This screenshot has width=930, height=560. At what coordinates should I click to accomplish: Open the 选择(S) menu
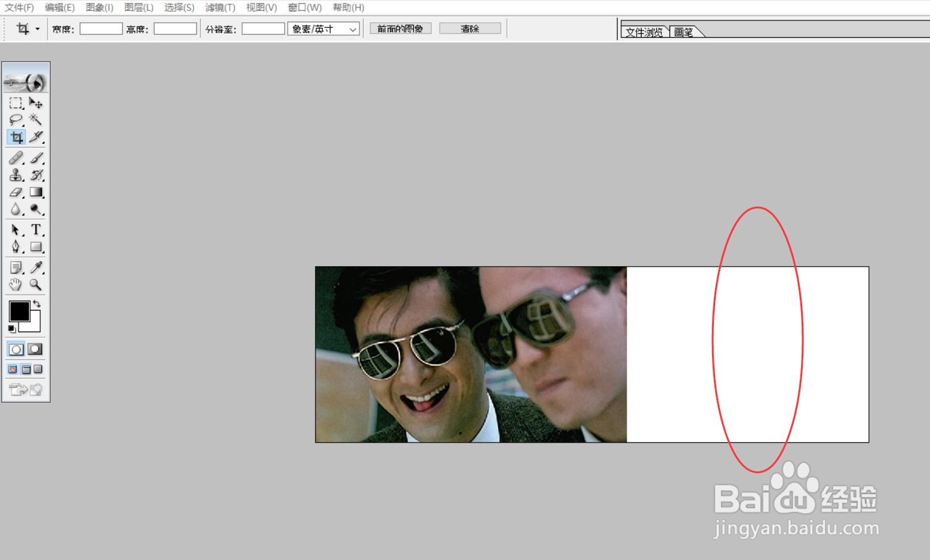(179, 7)
